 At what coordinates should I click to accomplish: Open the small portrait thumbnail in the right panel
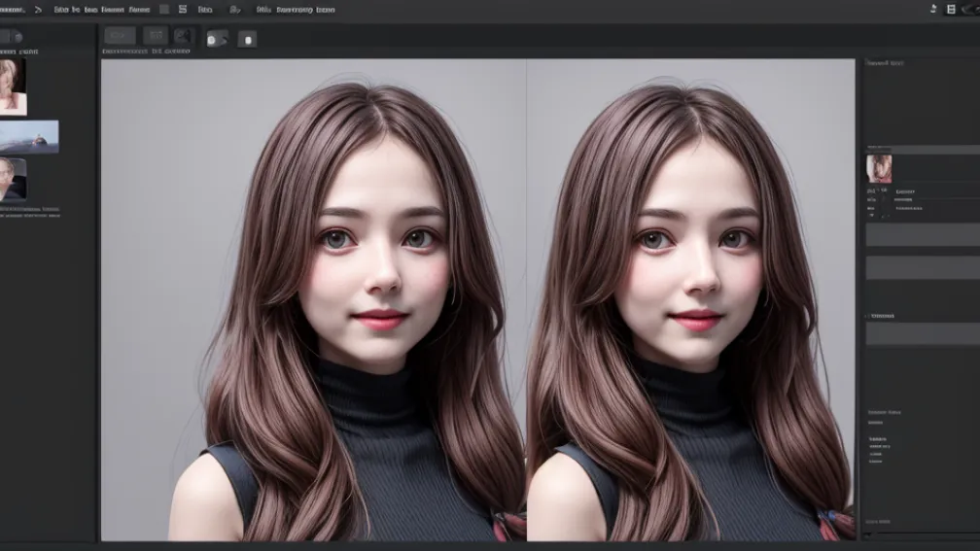click(x=879, y=169)
